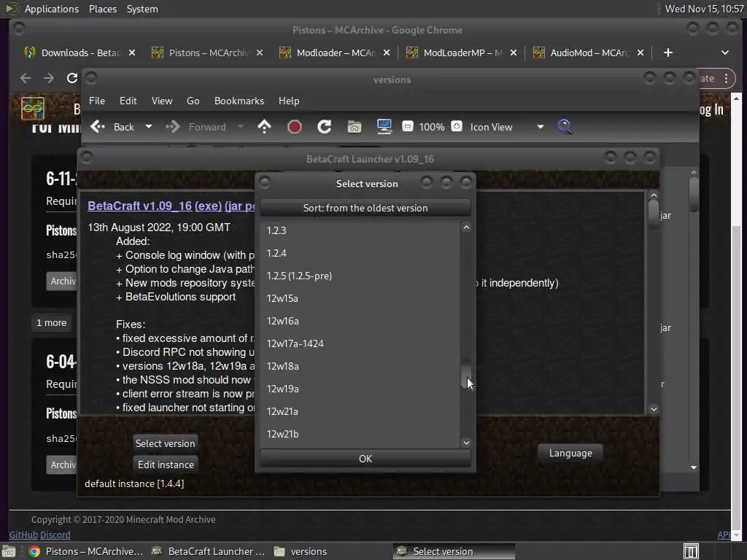The width and height of the screenshot is (747, 560).
Task: Select snapshot 12w16a
Action: (359, 321)
